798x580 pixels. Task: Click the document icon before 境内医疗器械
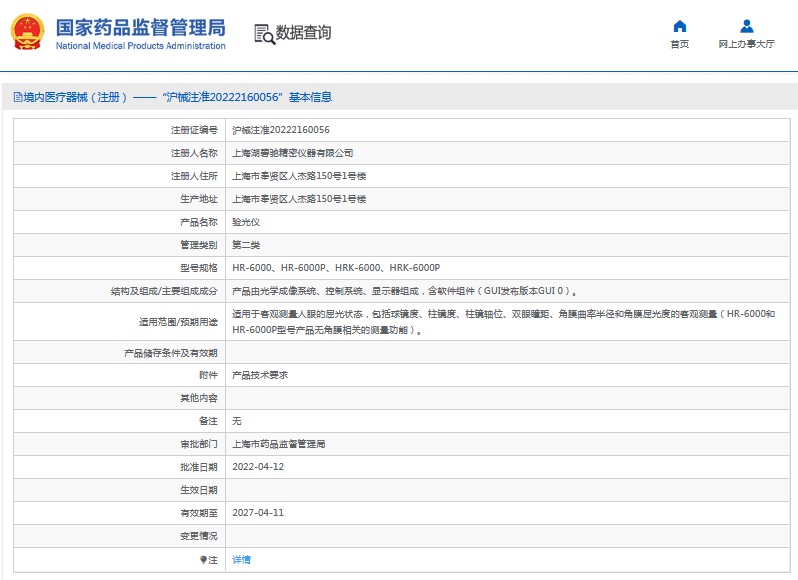pos(18,97)
